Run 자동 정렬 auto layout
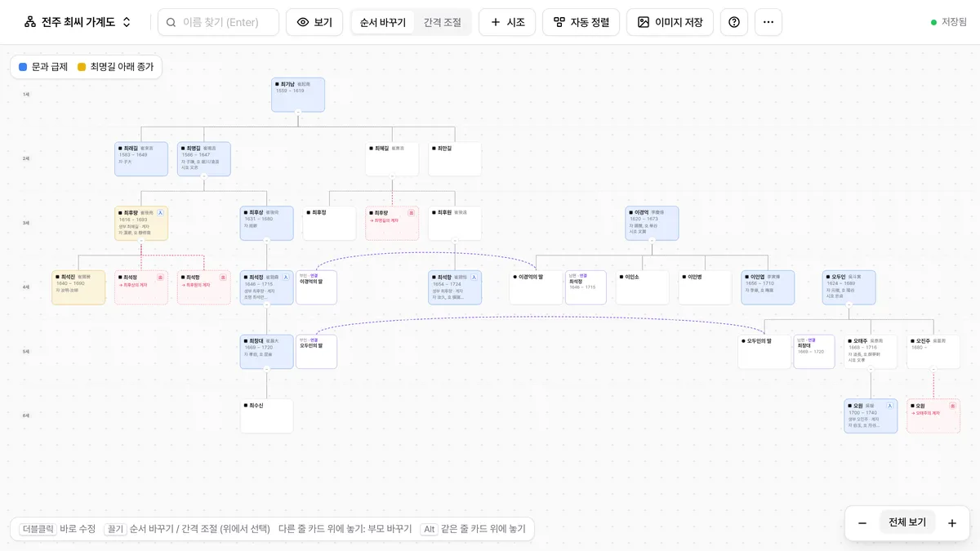The height and width of the screenshot is (551, 980). 581,22
